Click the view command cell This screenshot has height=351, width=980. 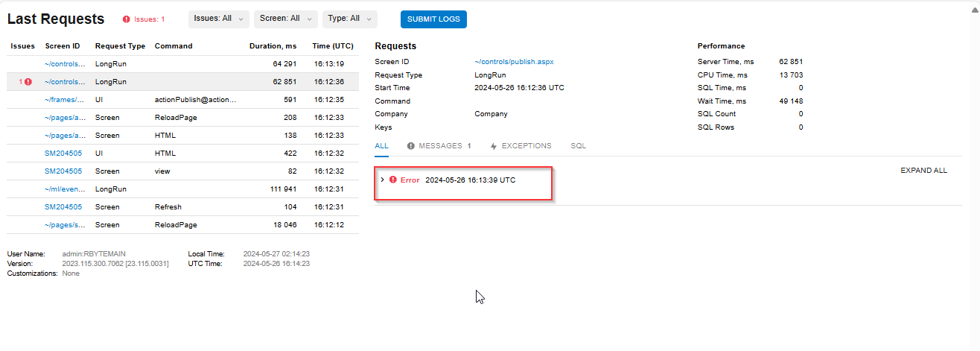click(x=162, y=171)
